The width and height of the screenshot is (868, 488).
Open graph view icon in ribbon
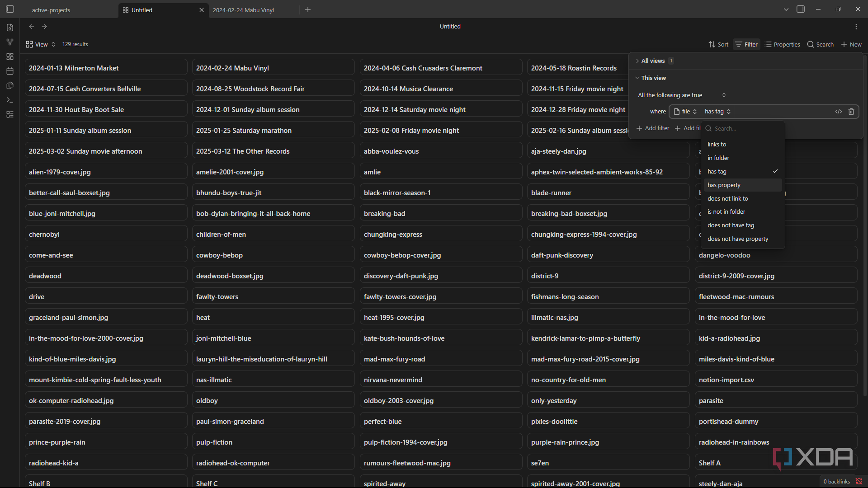point(10,42)
